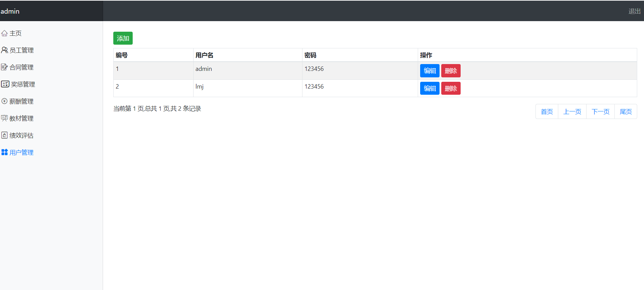Click the admin brand title in header

click(10, 11)
